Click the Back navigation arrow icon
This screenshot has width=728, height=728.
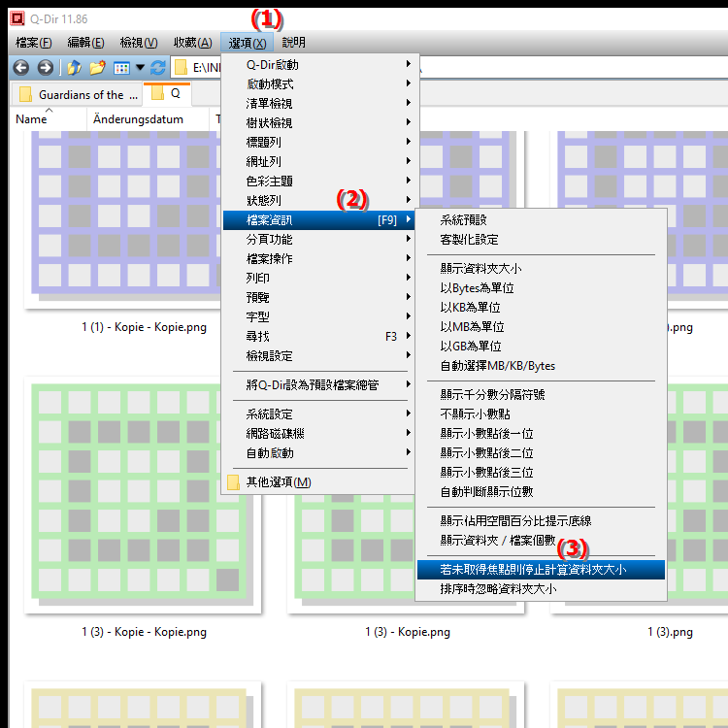coord(21,68)
